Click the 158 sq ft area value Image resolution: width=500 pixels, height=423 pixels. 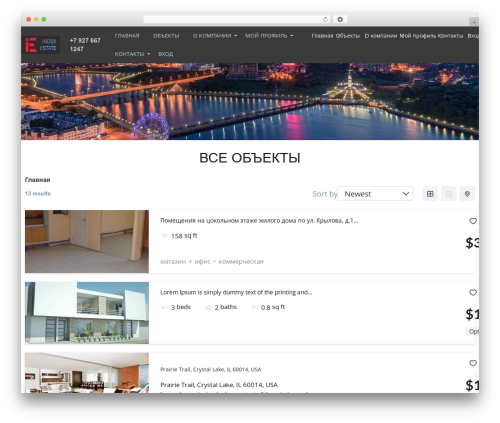(184, 236)
